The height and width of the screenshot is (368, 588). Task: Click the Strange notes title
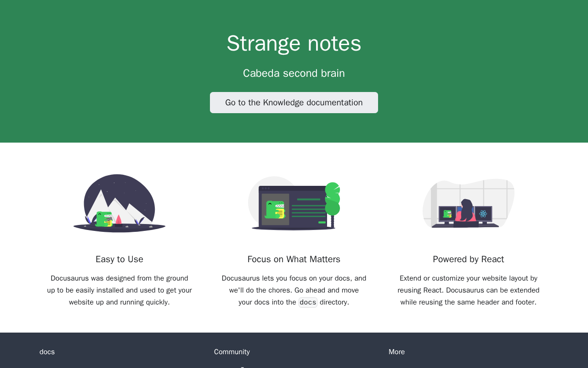(294, 43)
